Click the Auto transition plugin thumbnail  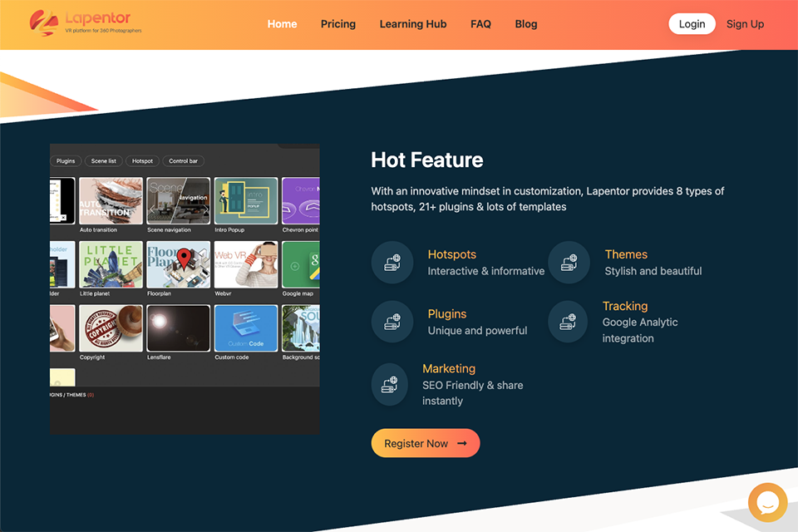click(x=111, y=200)
